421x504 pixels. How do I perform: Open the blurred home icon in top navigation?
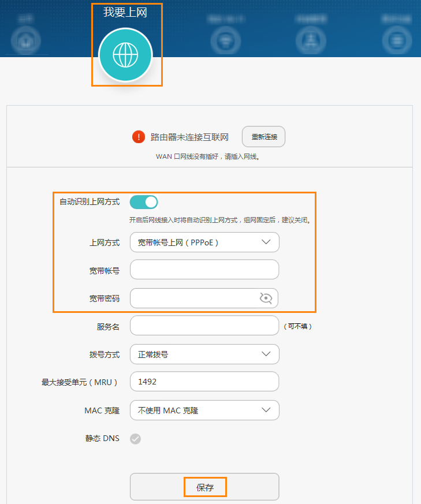coord(25,41)
